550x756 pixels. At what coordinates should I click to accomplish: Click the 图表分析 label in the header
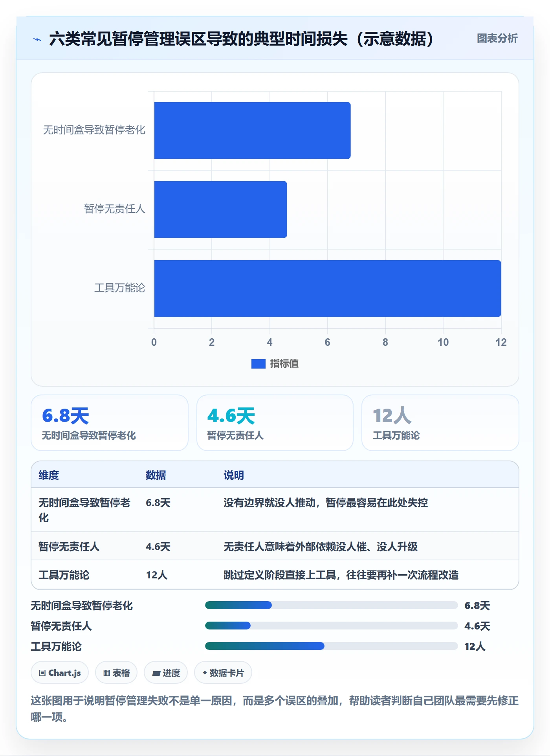pos(497,38)
